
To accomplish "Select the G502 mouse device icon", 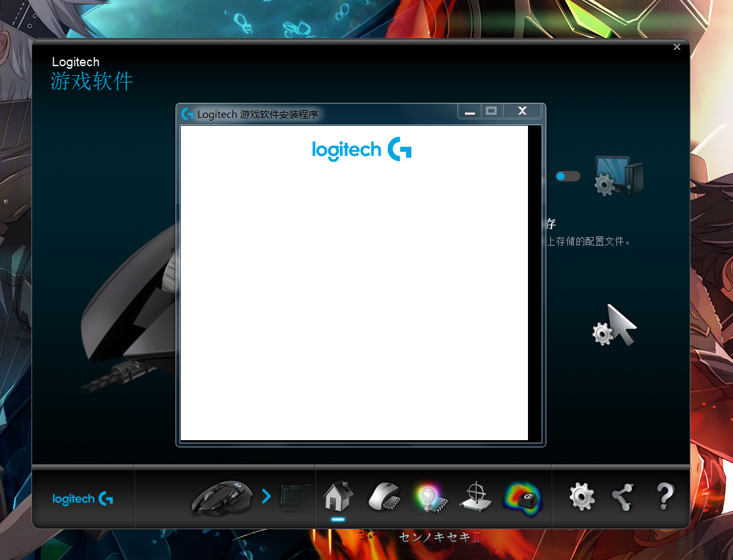I will 222,498.
